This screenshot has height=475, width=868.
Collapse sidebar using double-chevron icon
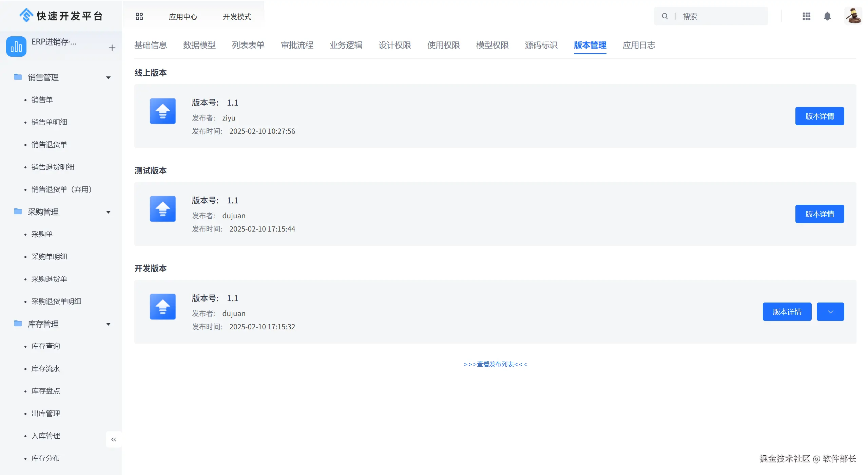pos(114,439)
